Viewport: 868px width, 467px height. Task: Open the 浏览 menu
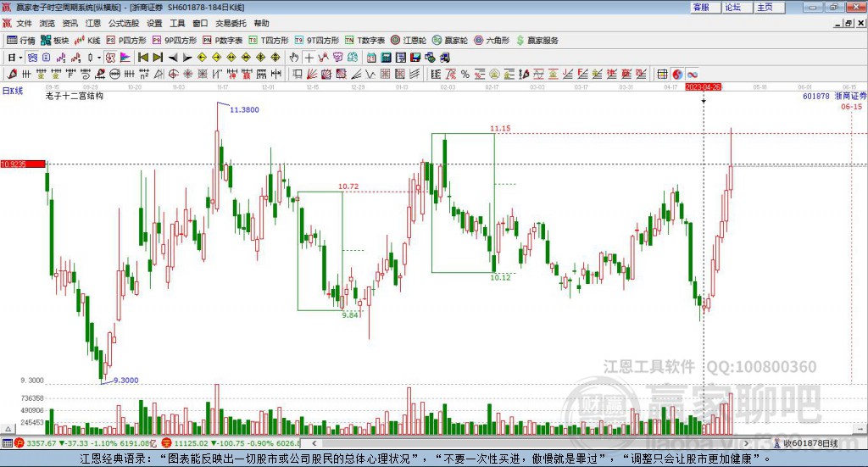pyautogui.click(x=47, y=23)
